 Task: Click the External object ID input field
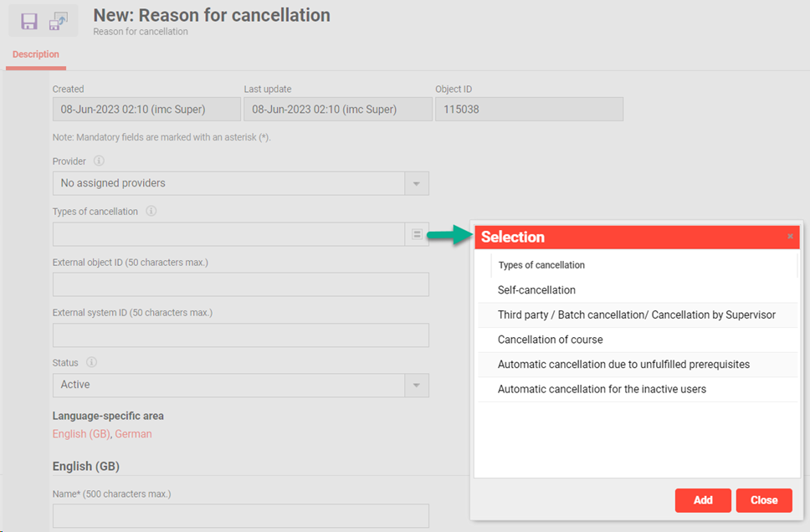(x=240, y=284)
